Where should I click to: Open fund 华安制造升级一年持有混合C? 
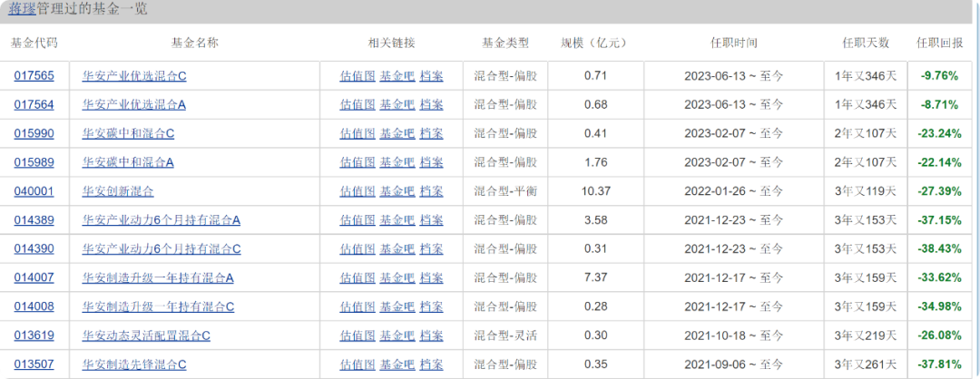(158, 306)
